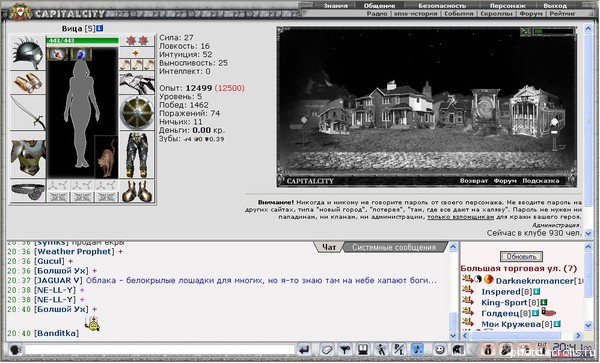Open the Безопасность menu
Viewport: 600px width, 363px height.
click(x=442, y=6)
